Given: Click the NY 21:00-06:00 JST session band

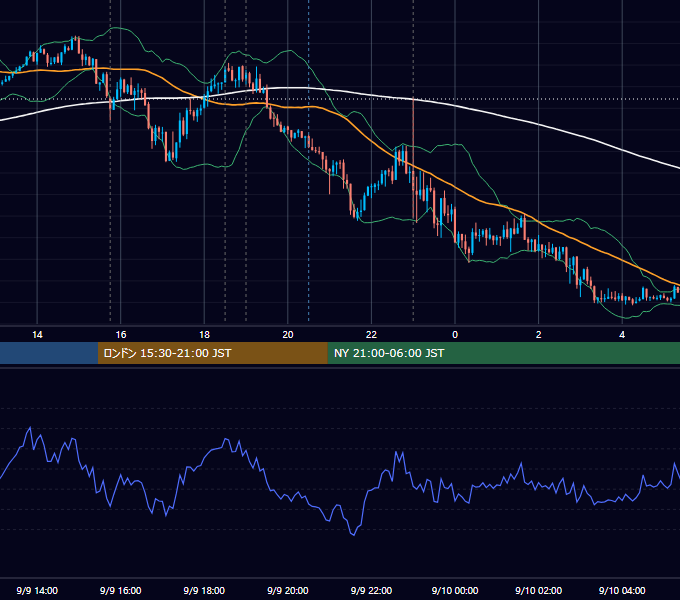Looking at the screenshot, I should [503, 353].
